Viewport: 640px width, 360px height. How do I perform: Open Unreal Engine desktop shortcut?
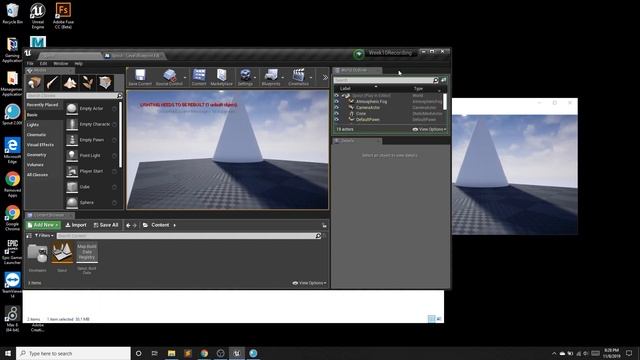pyautogui.click(x=38, y=16)
